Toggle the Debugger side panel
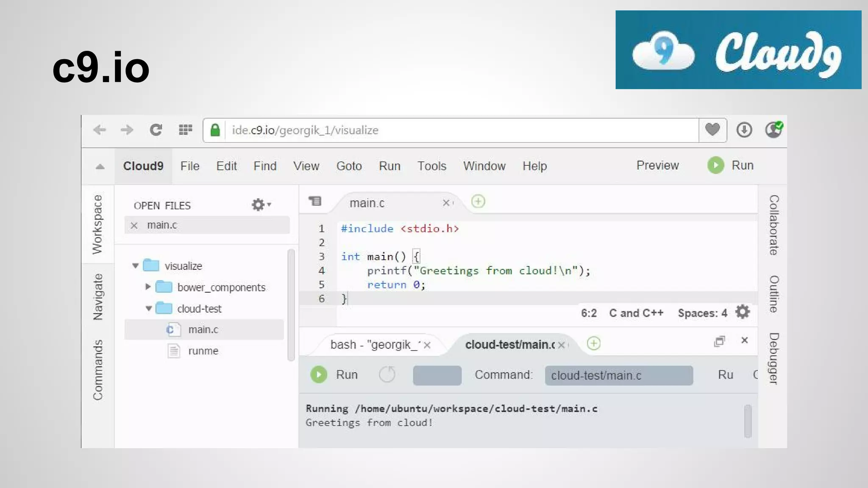The height and width of the screenshot is (488, 868). point(773,358)
